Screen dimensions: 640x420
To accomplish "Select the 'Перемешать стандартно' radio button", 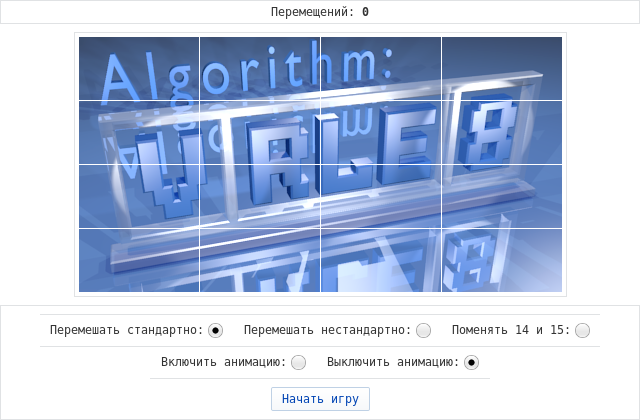I will [x=216, y=330].
